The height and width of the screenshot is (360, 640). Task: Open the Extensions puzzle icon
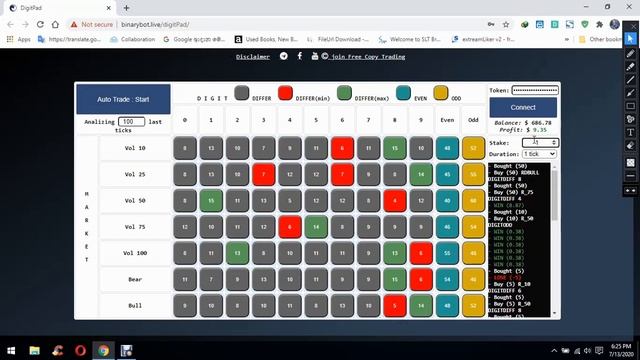click(600, 24)
